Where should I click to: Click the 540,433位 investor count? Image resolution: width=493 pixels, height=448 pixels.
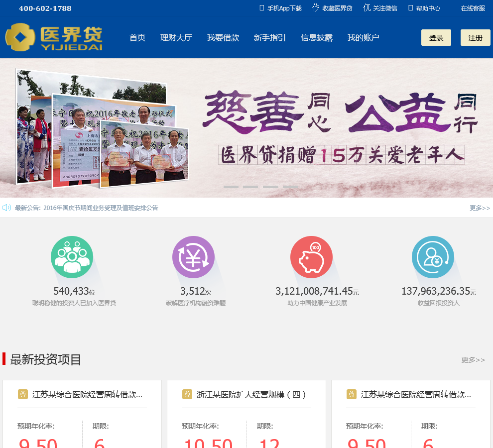(74, 291)
